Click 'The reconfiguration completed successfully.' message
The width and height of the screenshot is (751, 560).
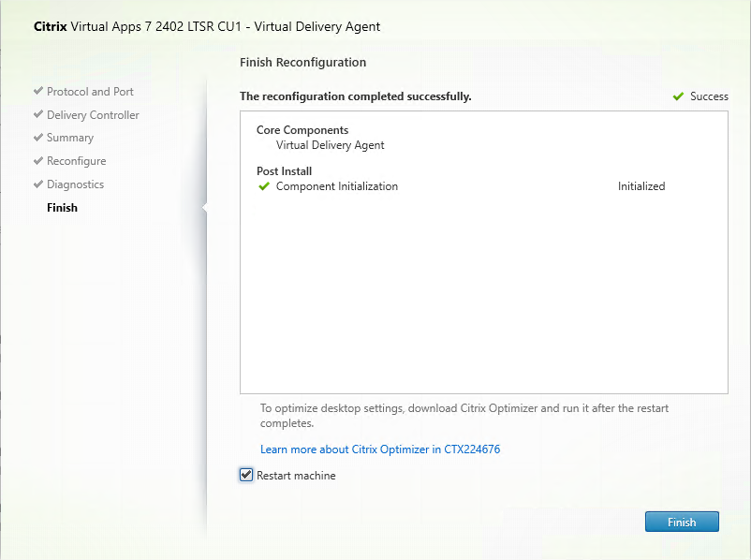(x=356, y=96)
